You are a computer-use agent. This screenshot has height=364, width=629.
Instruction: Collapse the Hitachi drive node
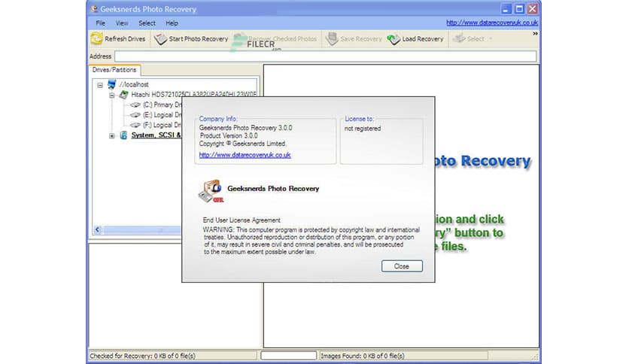pos(112,95)
